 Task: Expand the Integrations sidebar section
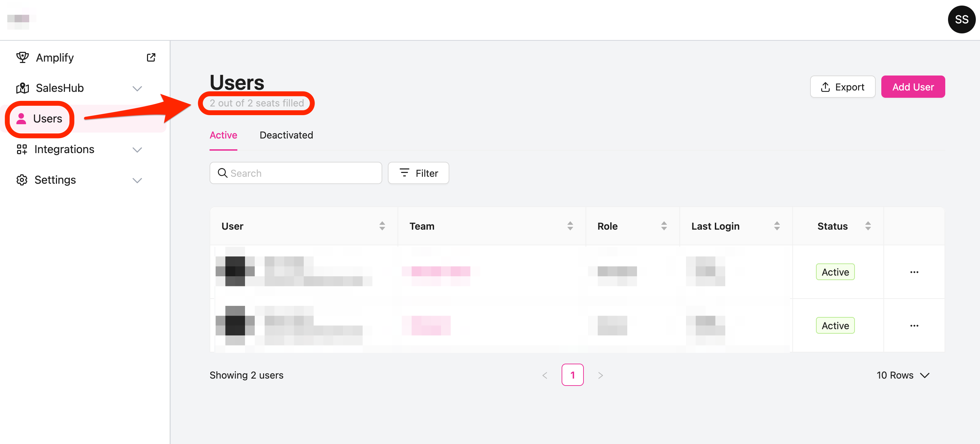tap(137, 150)
